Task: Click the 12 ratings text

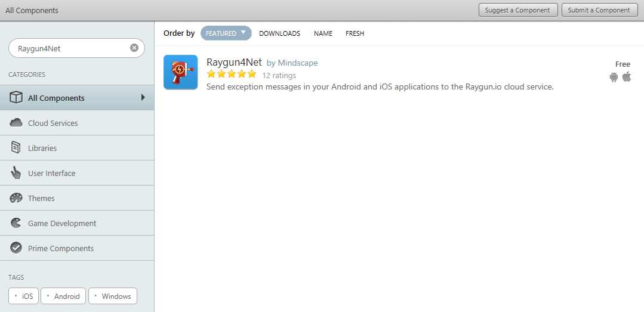Action: click(x=279, y=76)
